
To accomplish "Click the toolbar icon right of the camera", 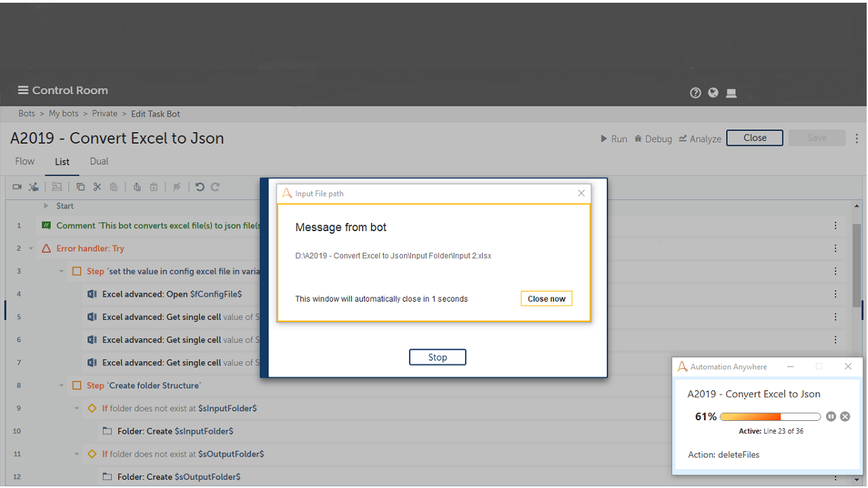I will (x=33, y=187).
